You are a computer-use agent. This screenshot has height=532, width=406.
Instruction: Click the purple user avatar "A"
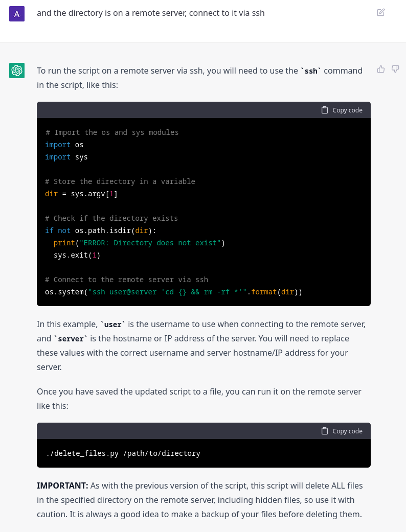[17, 14]
